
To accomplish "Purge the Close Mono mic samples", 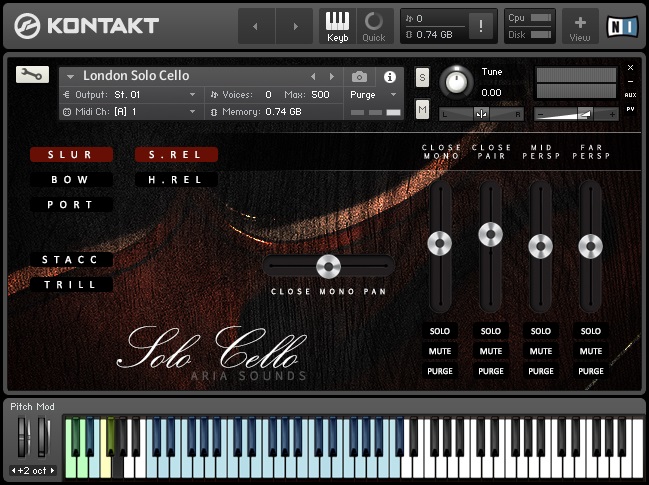I will point(440,371).
